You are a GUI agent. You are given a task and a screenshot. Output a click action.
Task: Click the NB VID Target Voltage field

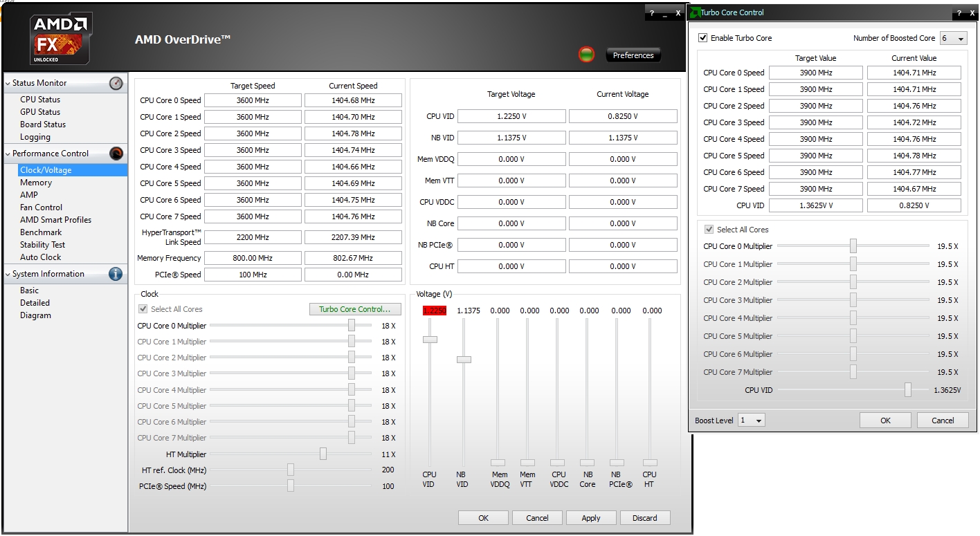coord(512,138)
